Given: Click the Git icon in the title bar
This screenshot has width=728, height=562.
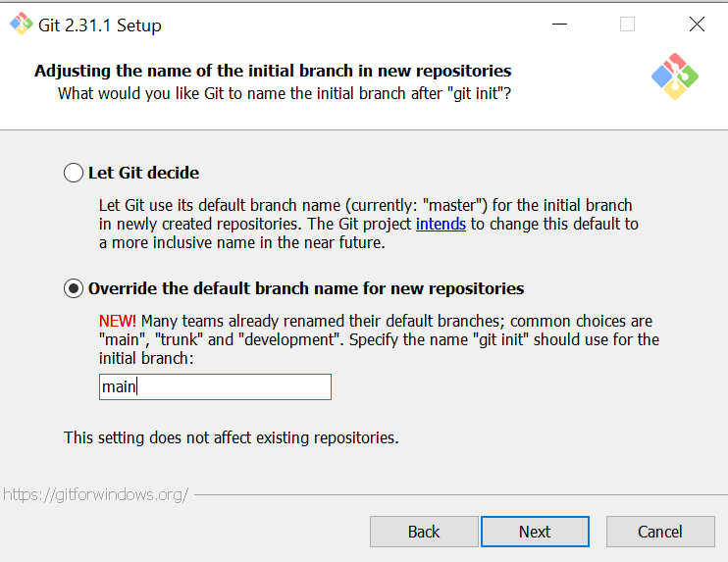Looking at the screenshot, I should pos(21,25).
